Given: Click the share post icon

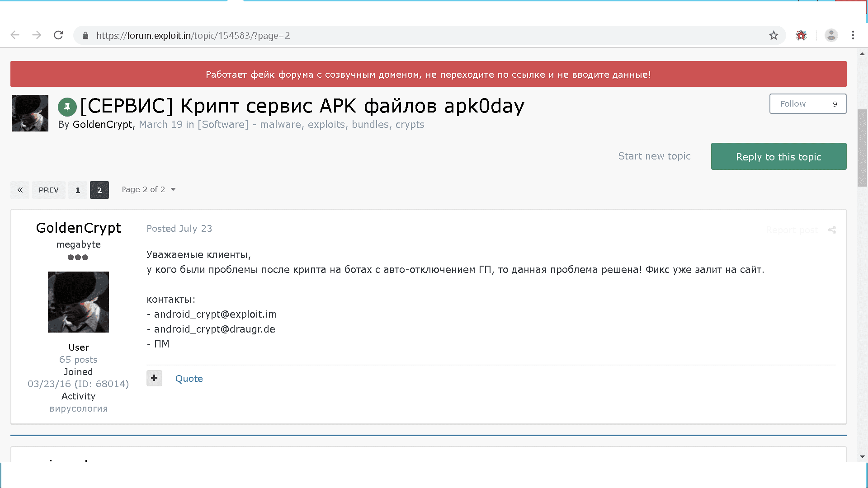Looking at the screenshot, I should [x=832, y=230].
